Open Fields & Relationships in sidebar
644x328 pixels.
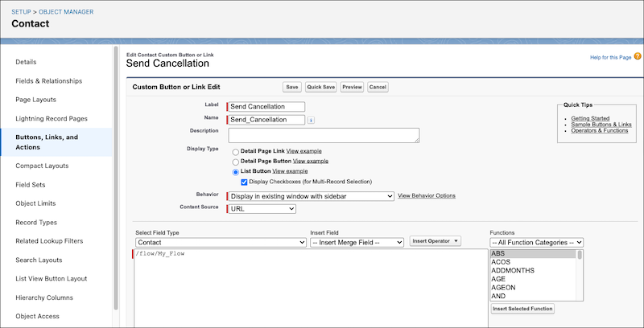(x=48, y=80)
